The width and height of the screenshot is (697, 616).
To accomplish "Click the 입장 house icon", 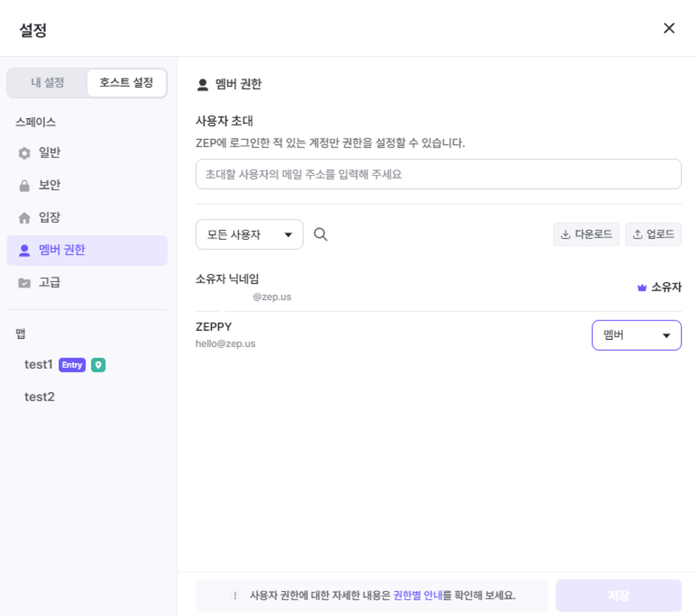I will pyautogui.click(x=24, y=218).
